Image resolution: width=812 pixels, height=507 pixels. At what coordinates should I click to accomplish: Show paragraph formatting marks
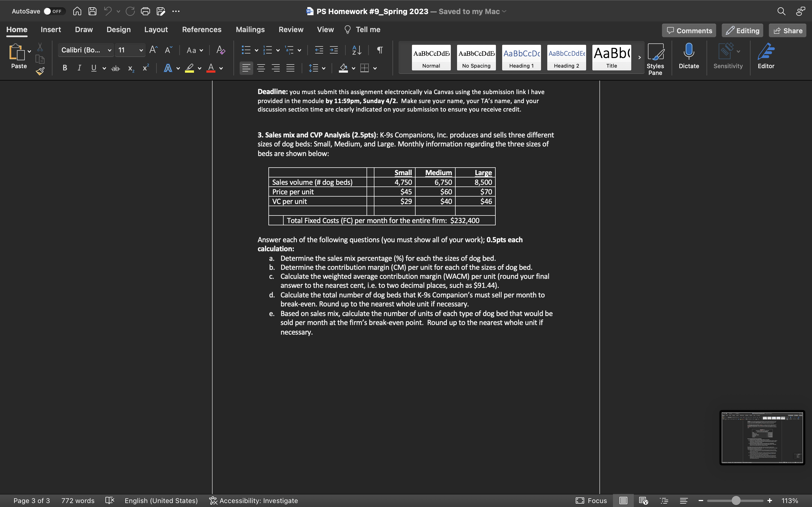(379, 50)
